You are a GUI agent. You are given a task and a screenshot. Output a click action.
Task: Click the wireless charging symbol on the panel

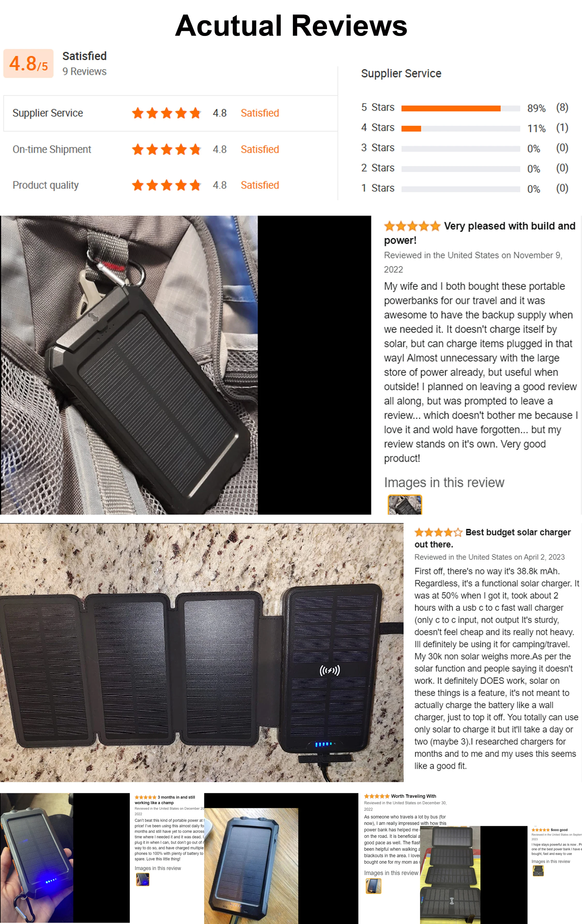click(x=330, y=670)
